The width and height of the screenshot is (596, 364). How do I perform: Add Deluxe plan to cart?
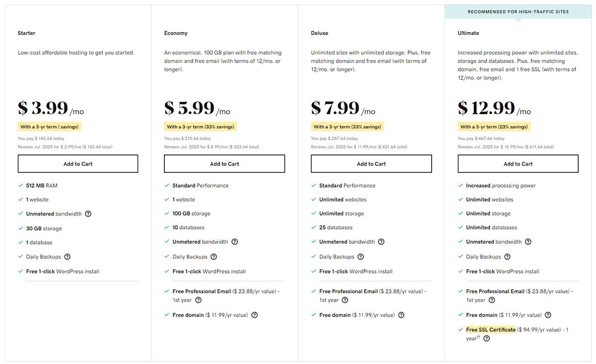tap(372, 164)
